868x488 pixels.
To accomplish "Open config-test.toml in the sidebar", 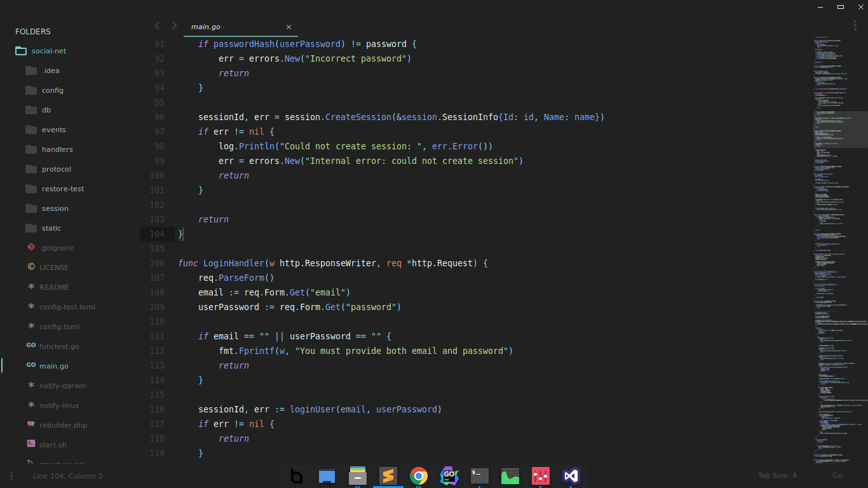I will (x=67, y=307).
